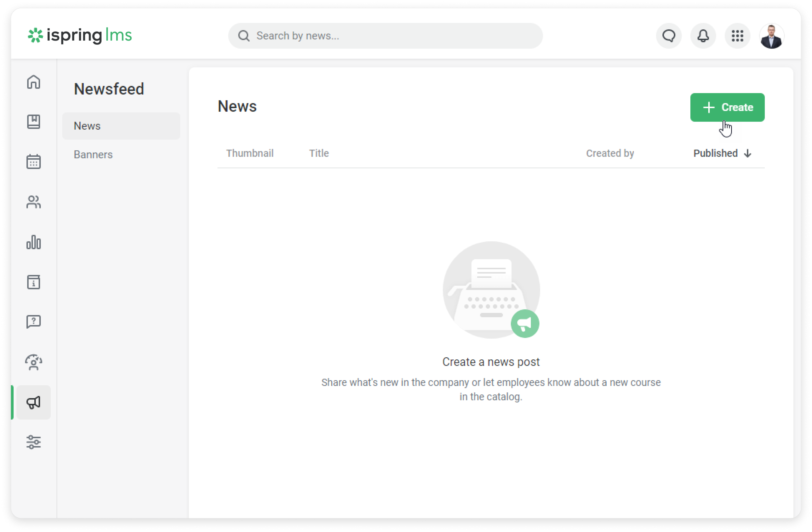812x532 pixels.
Task: Open the apps grid menu
Action: pyautogui.click(x=737, y=35)
